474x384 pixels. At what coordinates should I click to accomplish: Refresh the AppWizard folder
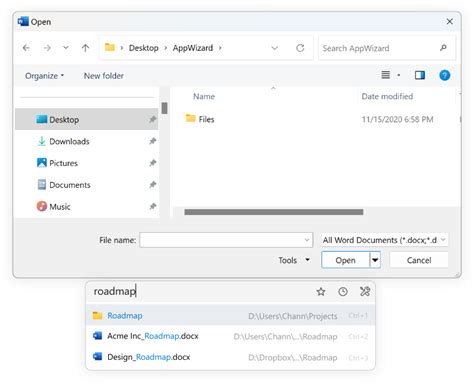[300, 48]
